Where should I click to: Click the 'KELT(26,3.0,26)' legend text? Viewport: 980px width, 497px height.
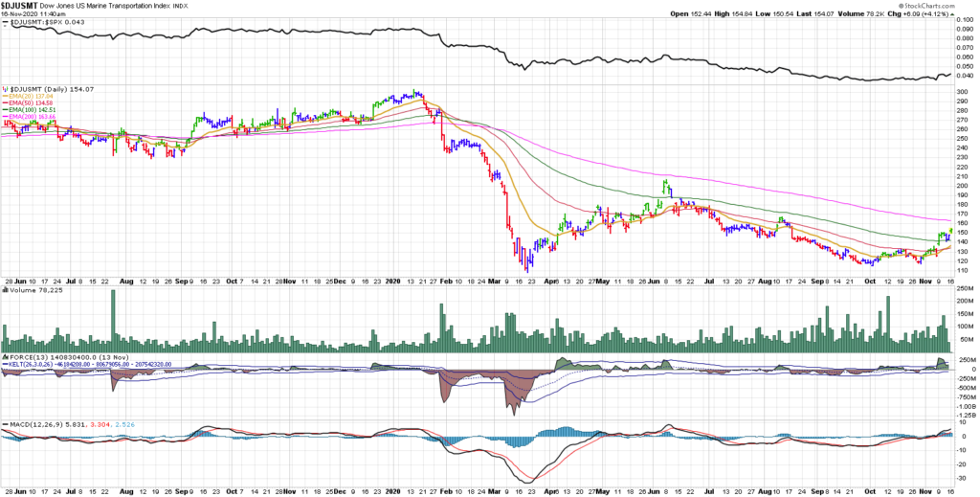coord(32,363)
